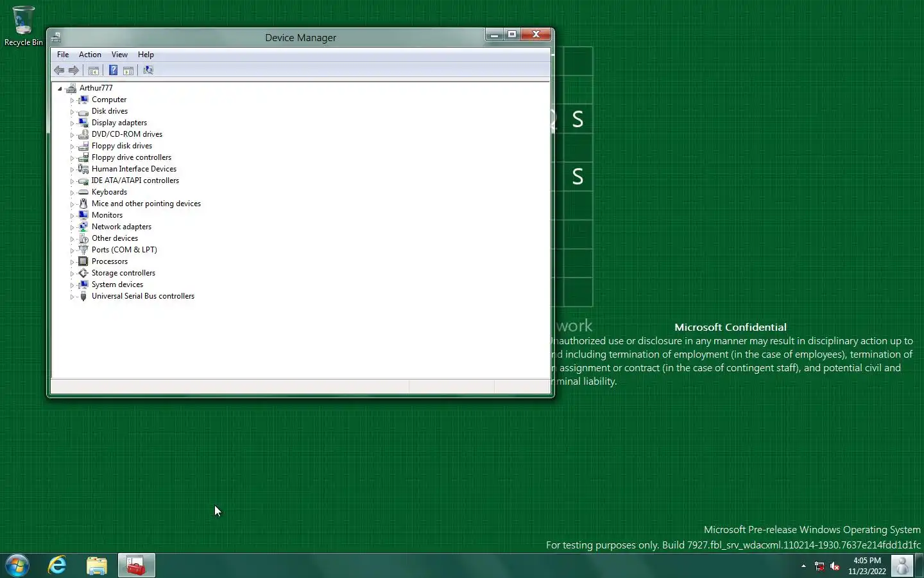This screenshot has width=924, height=578.
Task: Expand the Monitors node arrow
Action: (x=72, y=216)
